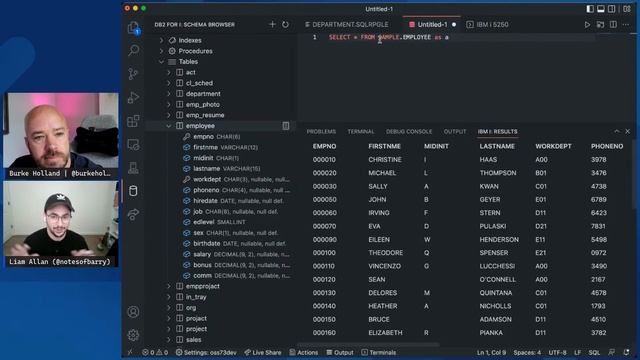Viewport: 640px width, 360px height.
Task: Open the Manage gear icon
Action: 133,335
